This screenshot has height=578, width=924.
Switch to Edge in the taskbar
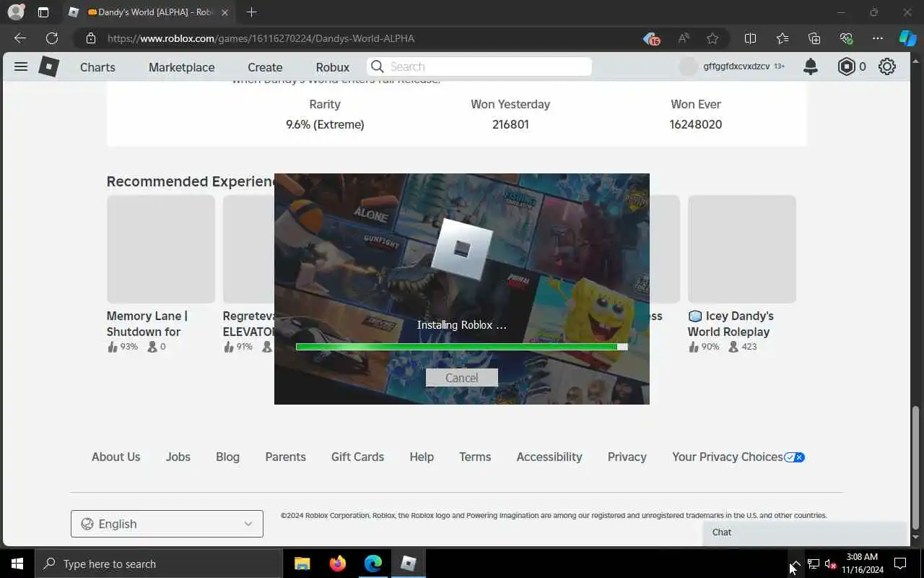coord(372,564)
